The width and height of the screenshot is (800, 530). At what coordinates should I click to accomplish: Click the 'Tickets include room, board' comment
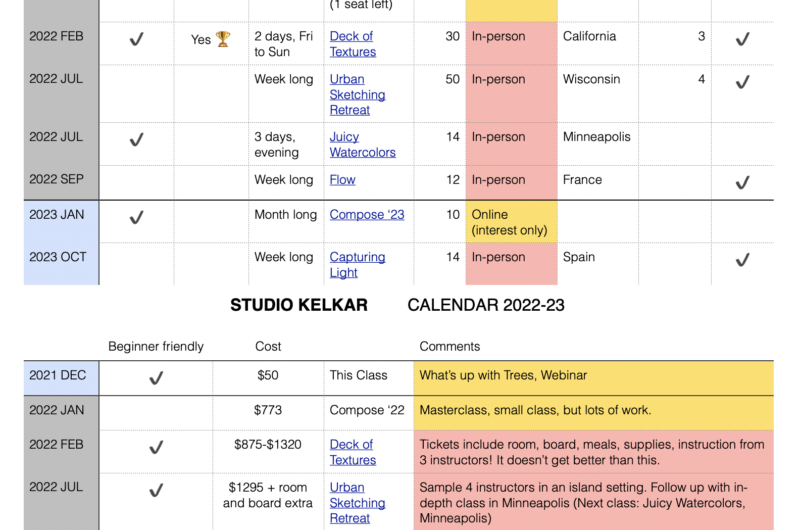click(x=594, y=451)
